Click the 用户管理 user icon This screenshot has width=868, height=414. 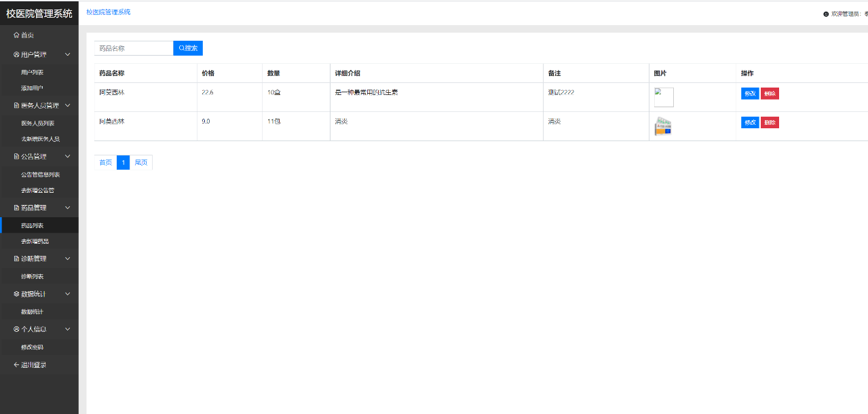[16, 55]
